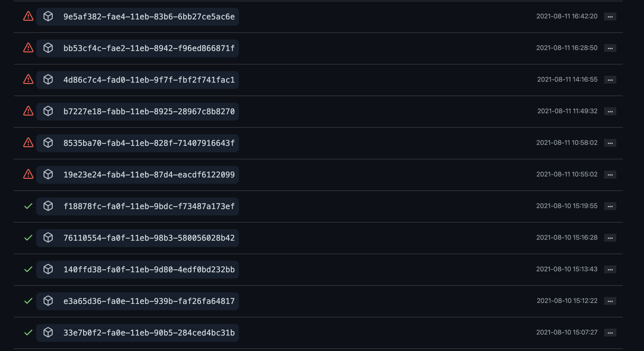Click the package icon for bb53cf4c entry
This screenshot has height=351, width=644.
pos(49,48)
